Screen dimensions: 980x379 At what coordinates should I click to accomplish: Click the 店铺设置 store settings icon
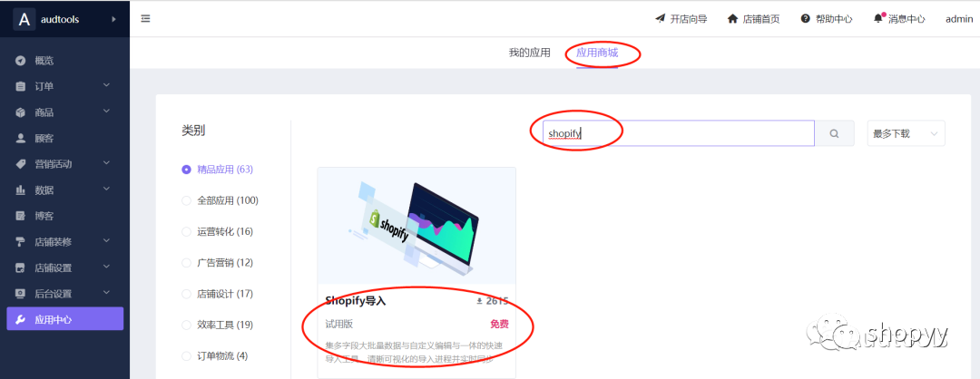click(21, 267)
